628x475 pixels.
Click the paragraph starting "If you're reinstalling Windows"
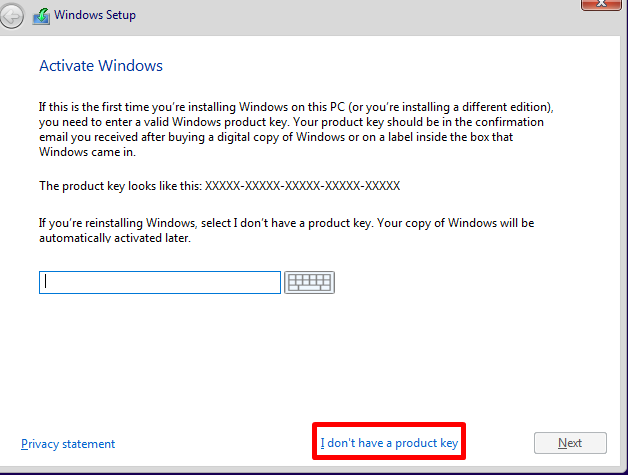[x=287, y=230]
